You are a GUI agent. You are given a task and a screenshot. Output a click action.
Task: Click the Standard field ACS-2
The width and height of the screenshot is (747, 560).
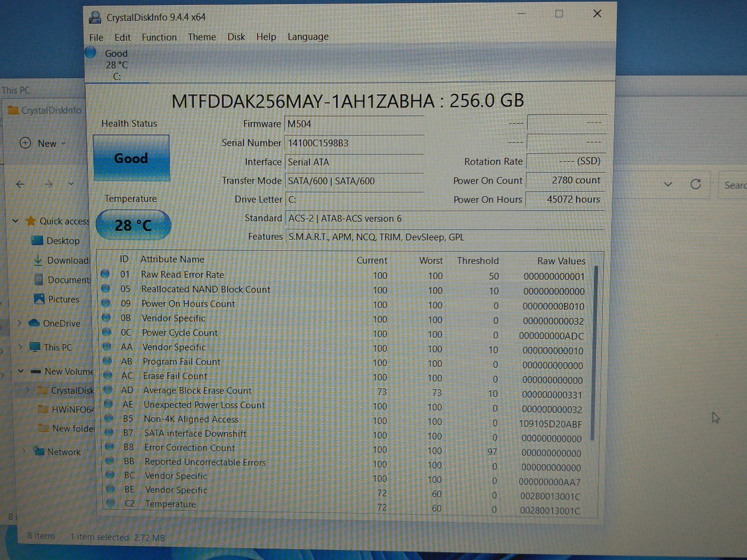(x=444, y=218)
